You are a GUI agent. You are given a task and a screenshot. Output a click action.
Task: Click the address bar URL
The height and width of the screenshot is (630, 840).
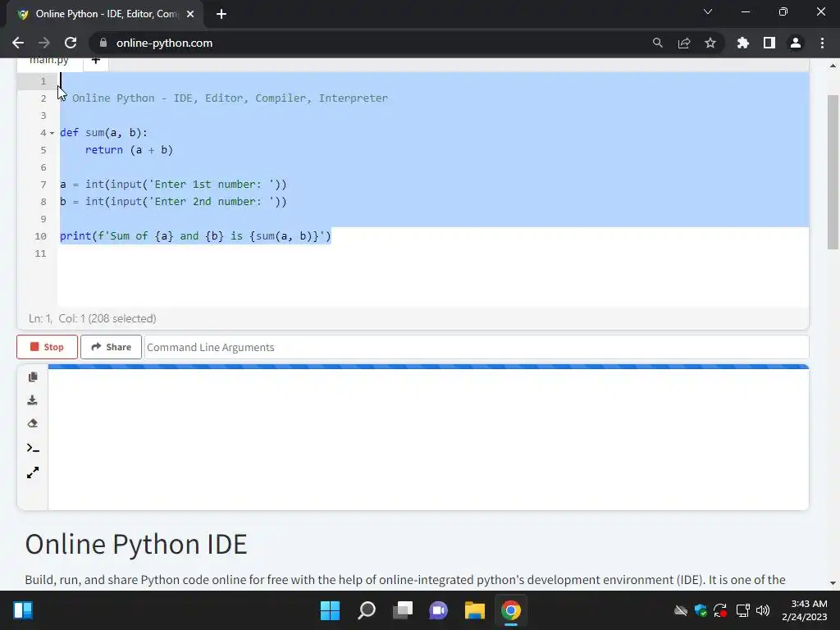pyautogui.click(x=164, y=43)
